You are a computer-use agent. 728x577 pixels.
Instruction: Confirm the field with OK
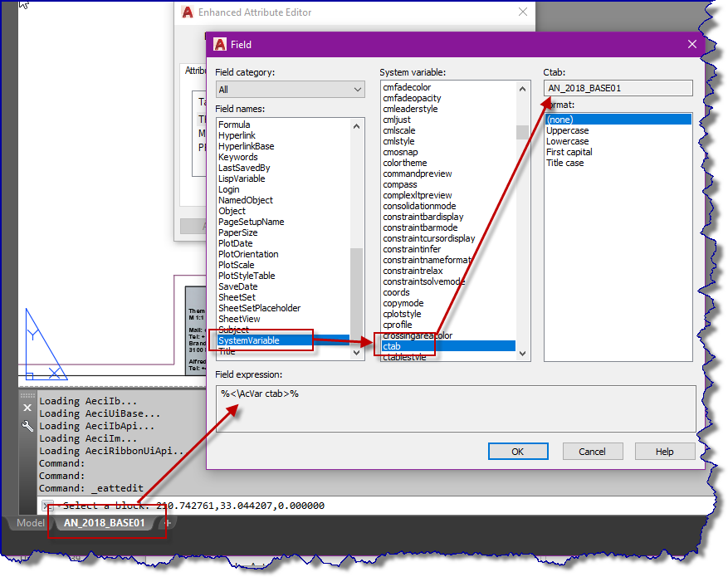(517, 451)
